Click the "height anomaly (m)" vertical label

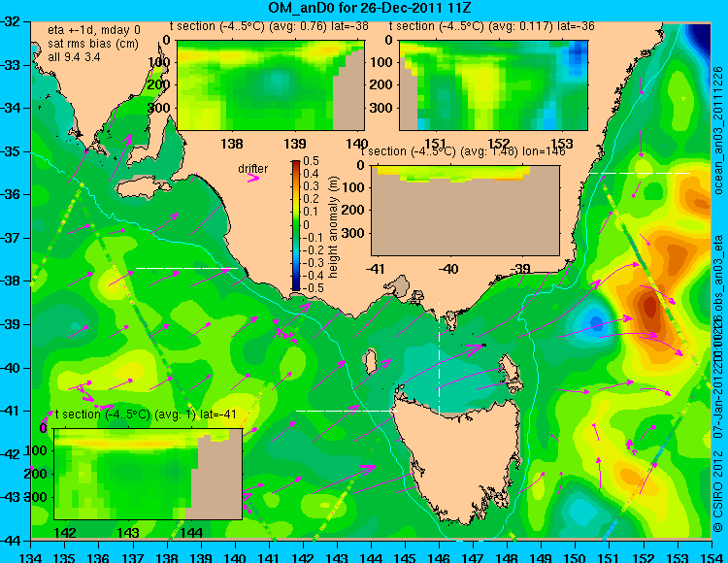333,227
